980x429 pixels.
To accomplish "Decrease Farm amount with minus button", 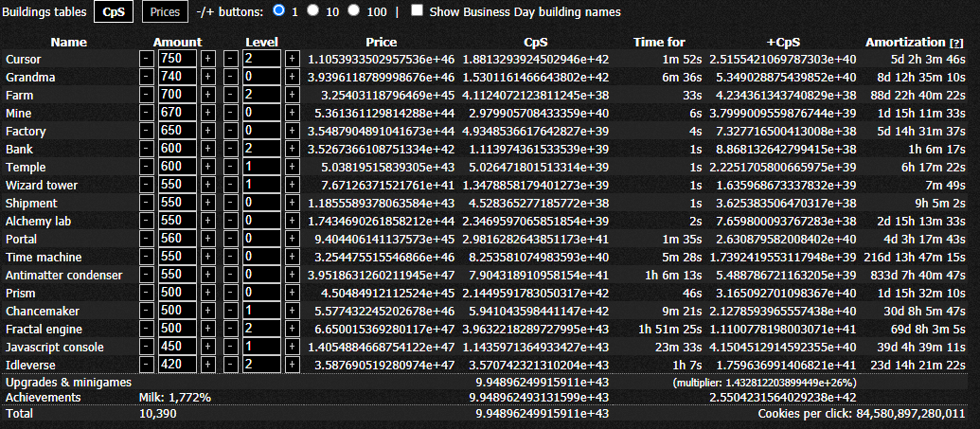I will (x=146, y=96).
